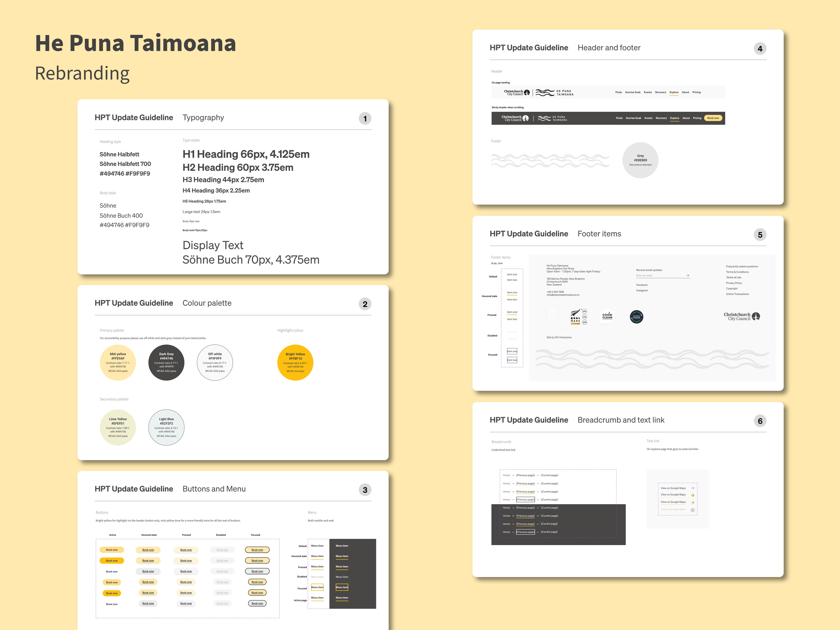Click the Christchurch City Council logo in the light landing header

pos(517,92)
